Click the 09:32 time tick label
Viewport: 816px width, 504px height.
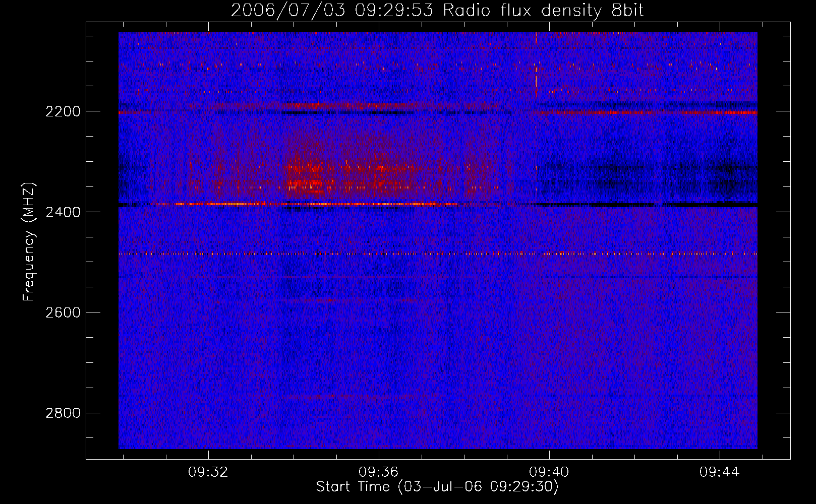point(208,472)
